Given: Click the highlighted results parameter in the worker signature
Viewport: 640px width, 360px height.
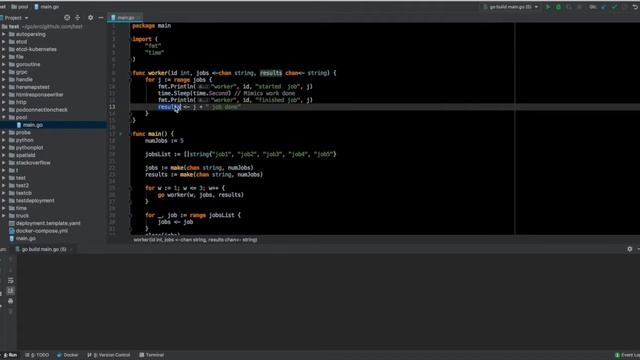Looking at the screenshot, I should pyautogui.click(x=271, y=73).
